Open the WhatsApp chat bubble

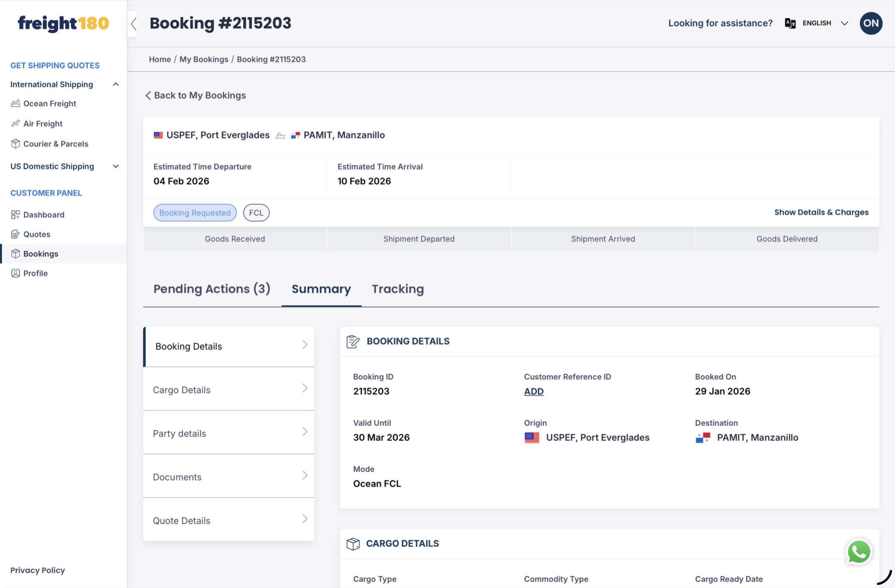point(859,552)
